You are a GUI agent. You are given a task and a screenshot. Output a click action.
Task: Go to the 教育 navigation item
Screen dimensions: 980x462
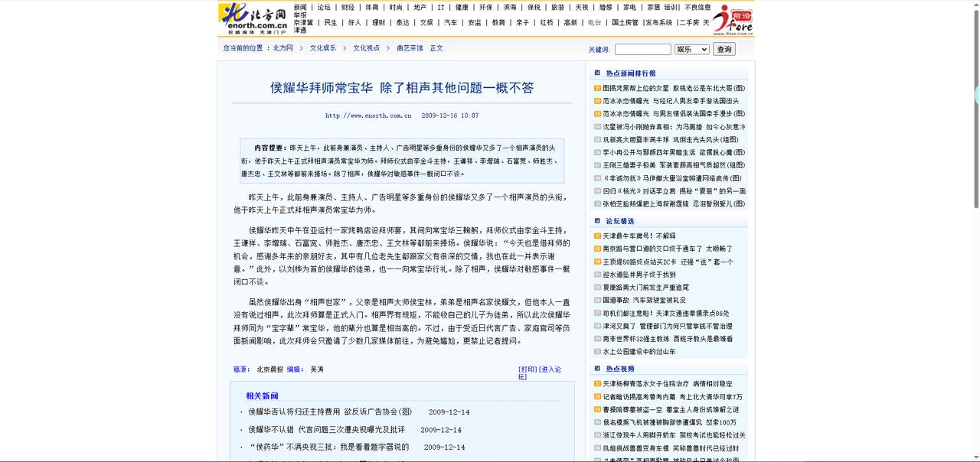[x=498, y=23]
